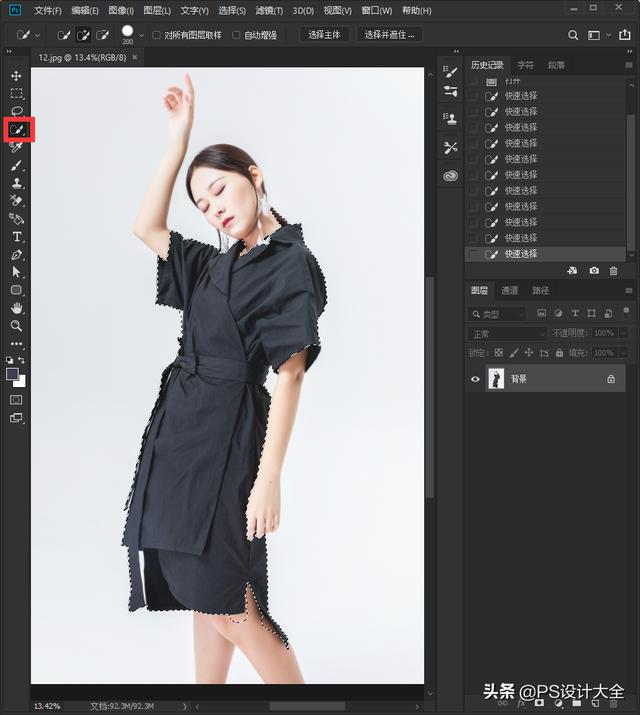
Task: Select the Rectangular Marquee tool
Action: [x=16, y=93]
